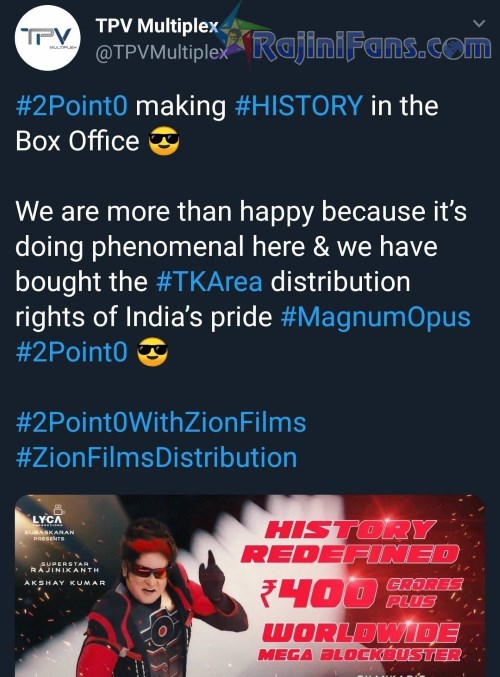
Task: Open the #TKArea hashtag
Action: pyautogui.click(x=209, y=282)
